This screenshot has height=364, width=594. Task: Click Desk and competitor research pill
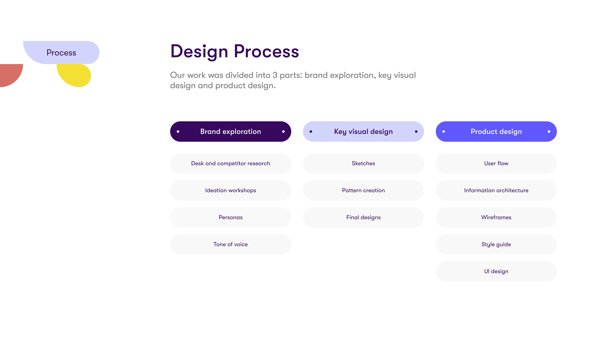230,163
